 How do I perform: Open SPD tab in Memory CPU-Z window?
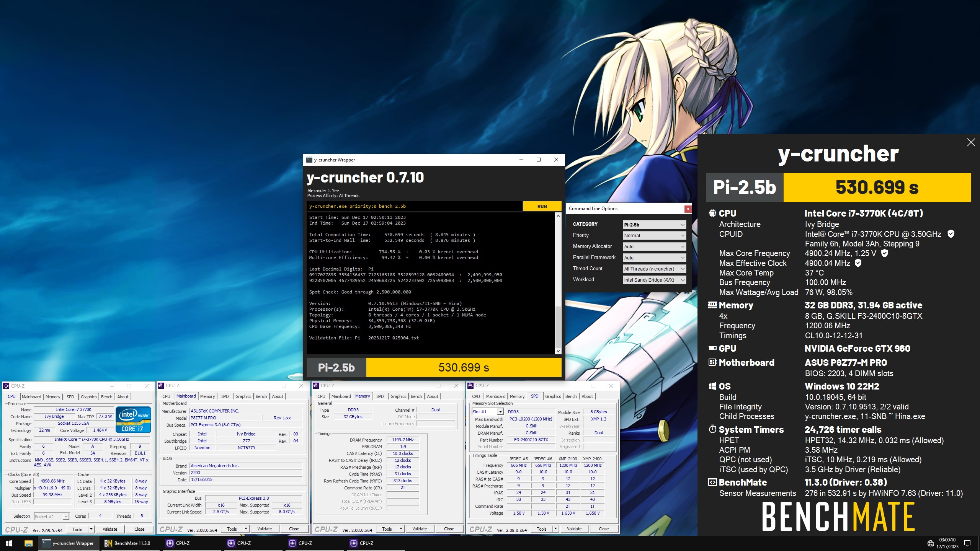[380, 396]
